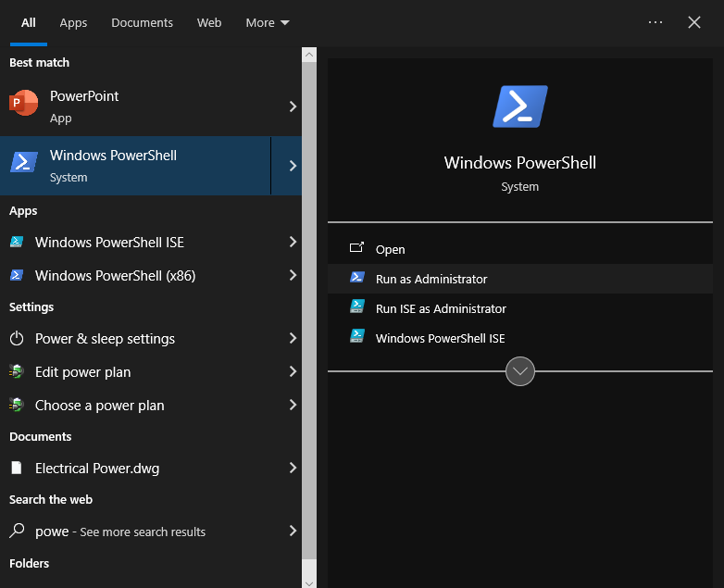Click the results scrollbar down arrow

(x=309, y=583)
